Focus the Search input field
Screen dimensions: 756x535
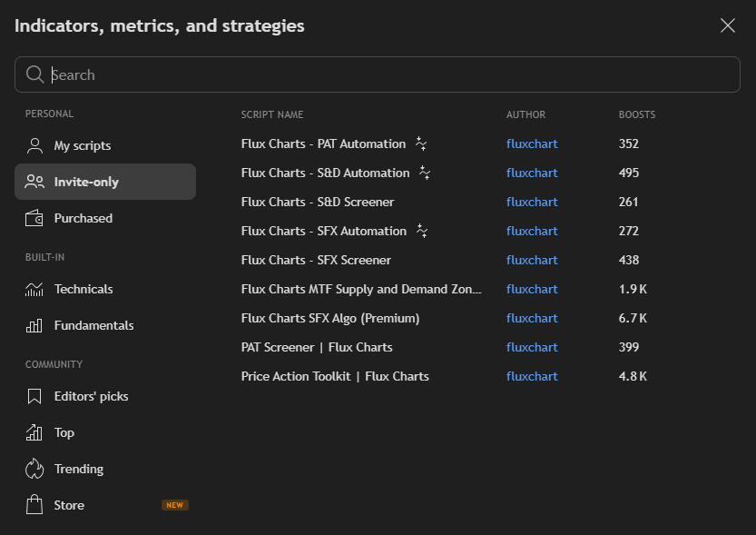point(378,74)
